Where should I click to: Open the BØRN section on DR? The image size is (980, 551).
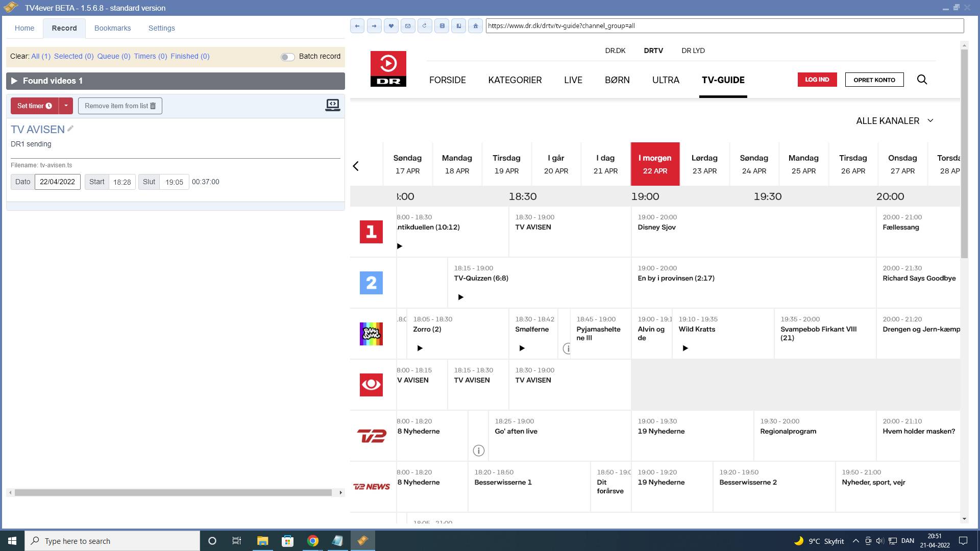(617, 80)
